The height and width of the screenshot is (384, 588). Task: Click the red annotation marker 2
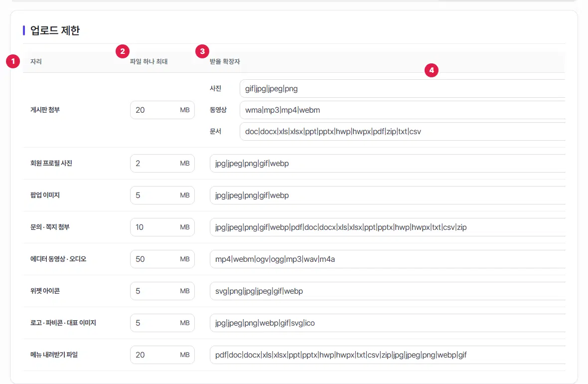(123, 51)
